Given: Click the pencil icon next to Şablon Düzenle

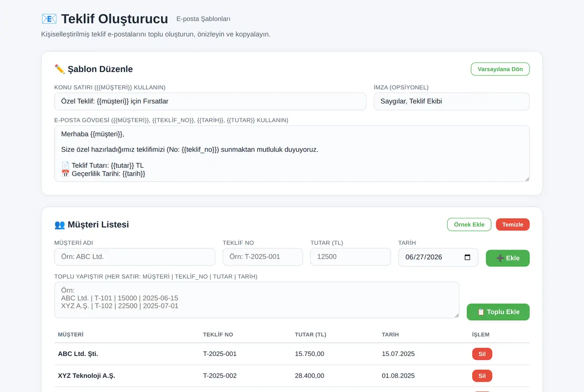Looking at the screenshot, I should [59, 69].
